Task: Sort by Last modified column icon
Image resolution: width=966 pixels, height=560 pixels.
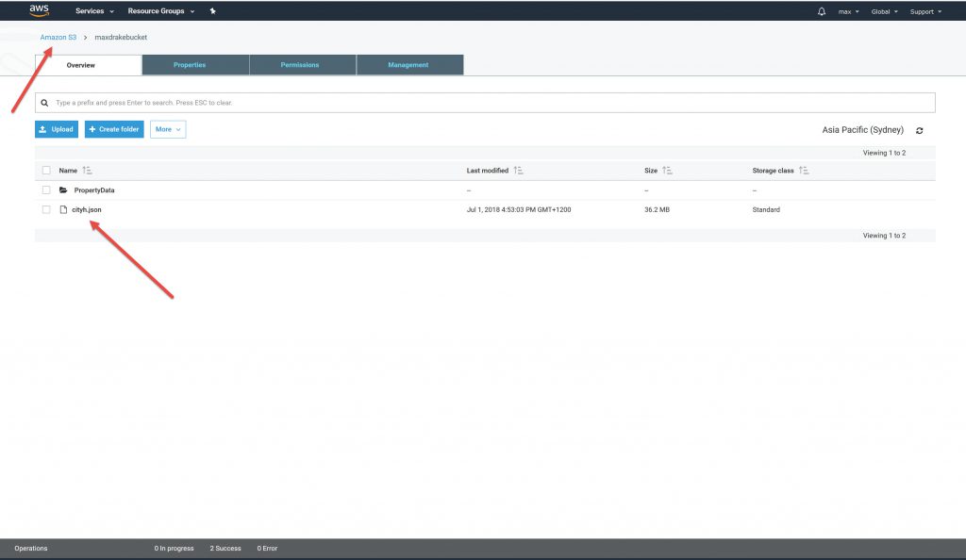Action: [x=519, y=171]
